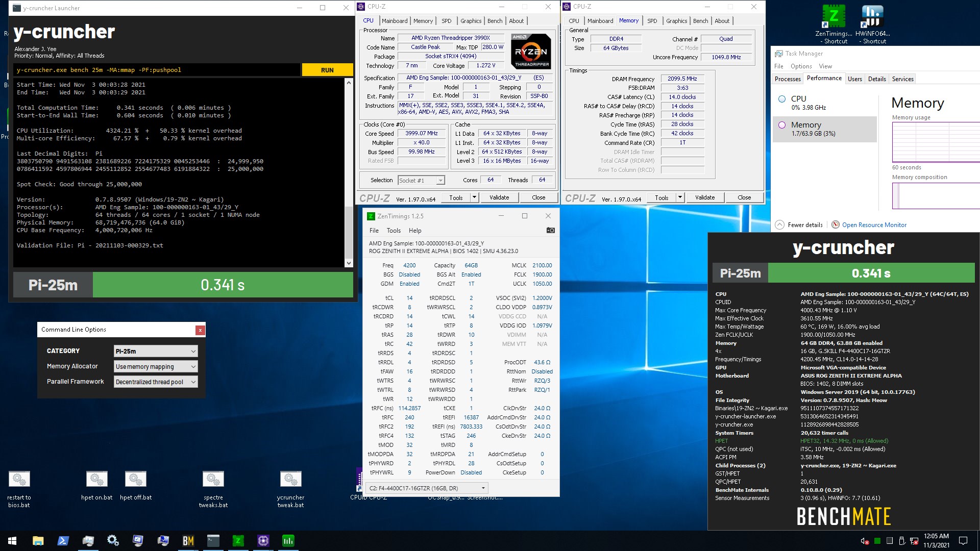
Task: Select the Memory item in Task Manager
Action: tap(825, 129)
